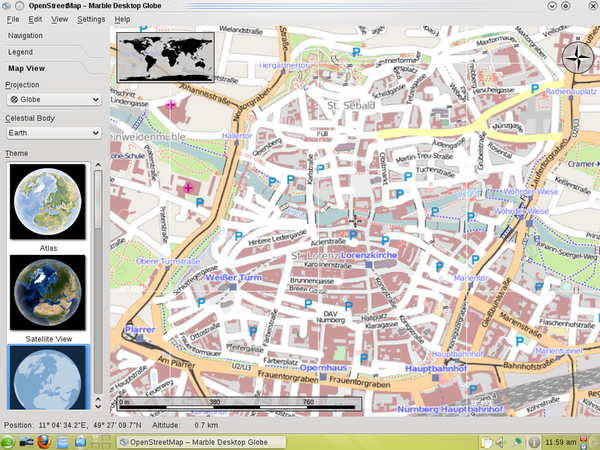
Task: Click the hospital cross icon beside Praterstraße
Action: click(188, 188)
